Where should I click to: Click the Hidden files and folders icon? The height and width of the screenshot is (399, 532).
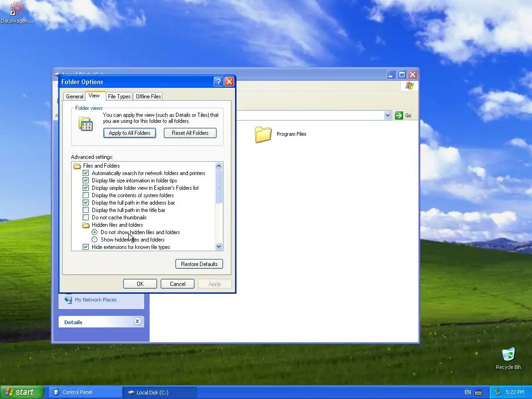point(86,225)
